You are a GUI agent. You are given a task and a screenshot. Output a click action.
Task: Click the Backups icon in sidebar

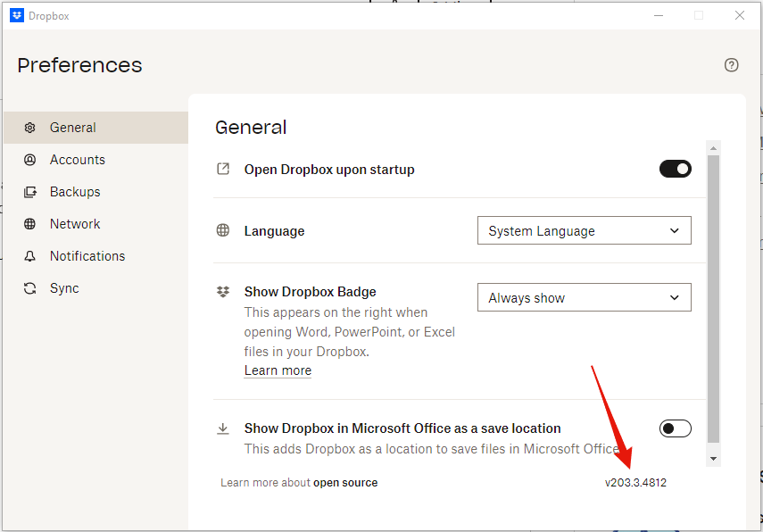tap(30, 192)
